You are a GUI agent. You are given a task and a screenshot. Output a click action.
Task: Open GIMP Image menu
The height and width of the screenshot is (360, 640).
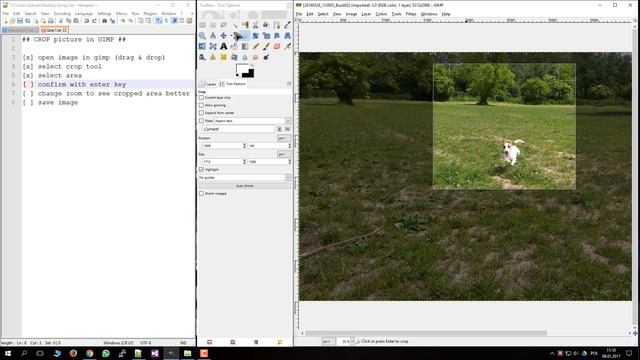pyautogui.click(x=351, y=14)
